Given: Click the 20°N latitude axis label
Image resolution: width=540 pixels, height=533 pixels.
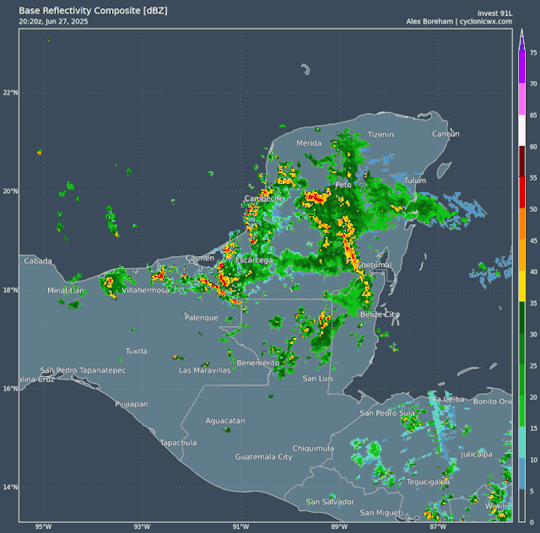Looking at the screenshot, I should pyautogui.click(x=10, y=191).
